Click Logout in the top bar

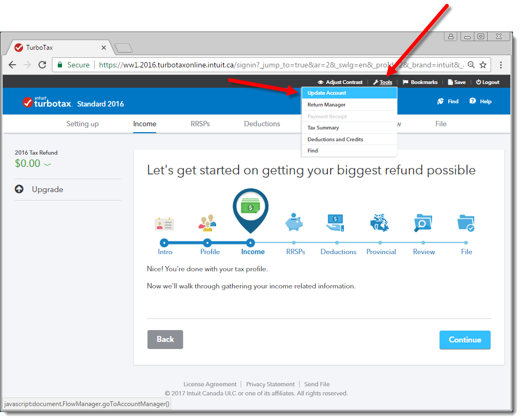tap(487, 82)
